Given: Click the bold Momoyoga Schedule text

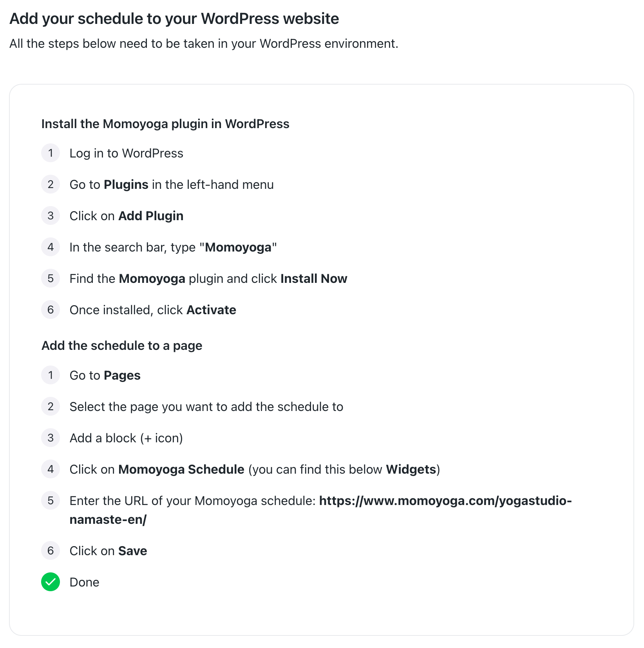Looking at the screenshot, I should click(x=181, y=469).
